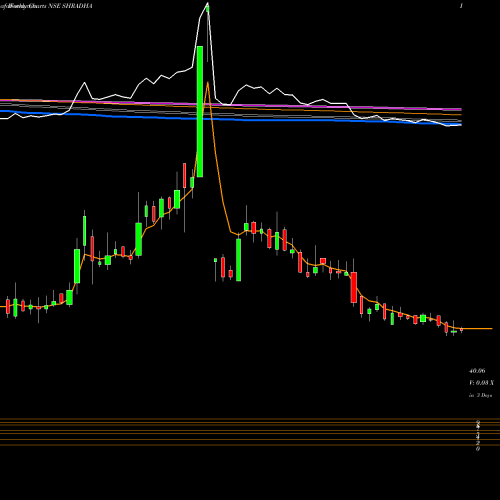Viewport: 500px width, 500px height.
Task: Select the tallest green candlestick at the chart peak
Action: pos(200,112)
